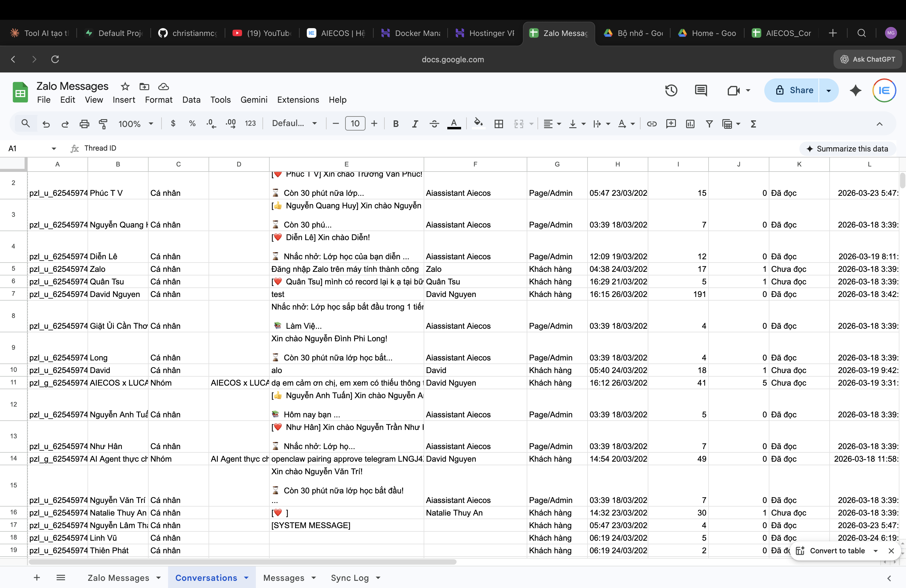The image size is (906, 588).
Task: Open the borders tool
Action: (x=499, y=124)
